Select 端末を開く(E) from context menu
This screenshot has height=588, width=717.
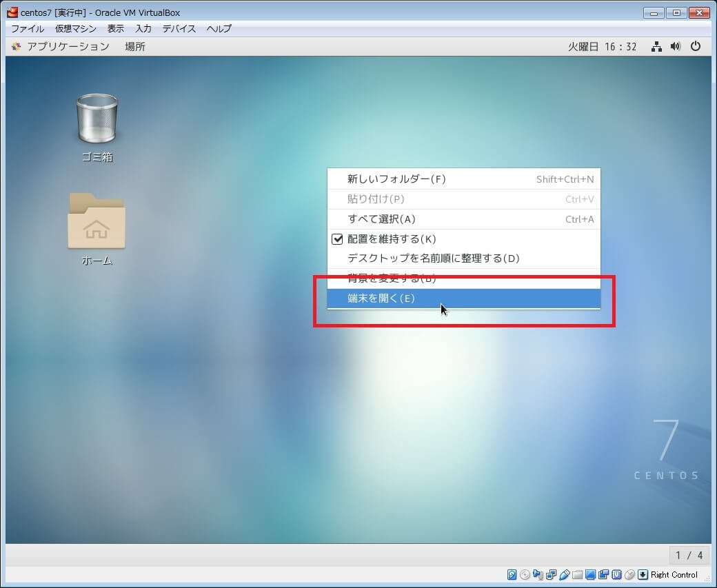381,298
